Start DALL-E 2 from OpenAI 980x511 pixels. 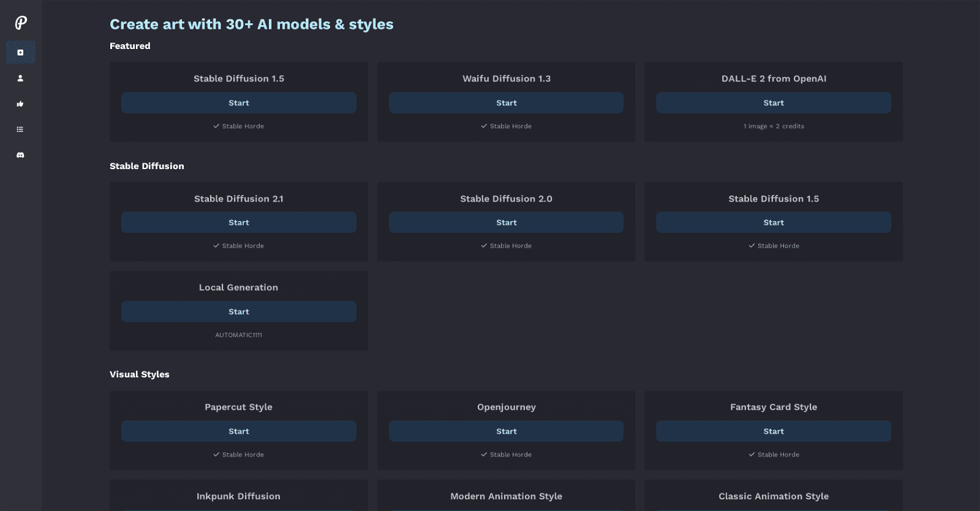pyautogui.click(x=773, y=103)
